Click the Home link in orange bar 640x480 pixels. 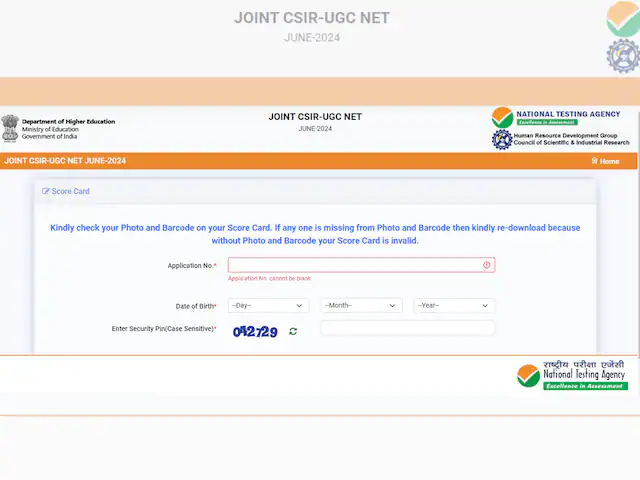[605, 161]
